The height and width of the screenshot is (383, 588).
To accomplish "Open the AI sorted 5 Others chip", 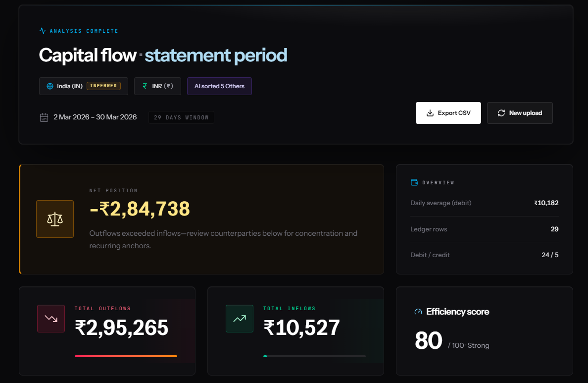I will 219,86.
